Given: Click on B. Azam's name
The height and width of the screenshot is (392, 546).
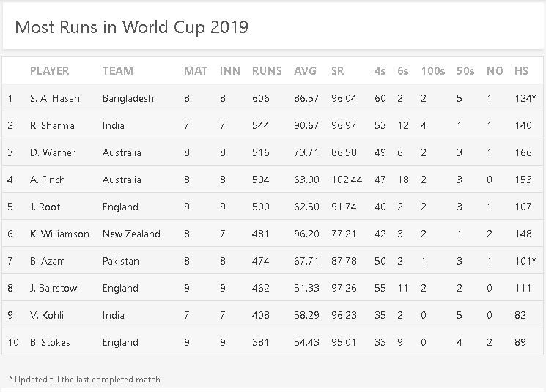Looking at the screenshot, I should (48, 261).
